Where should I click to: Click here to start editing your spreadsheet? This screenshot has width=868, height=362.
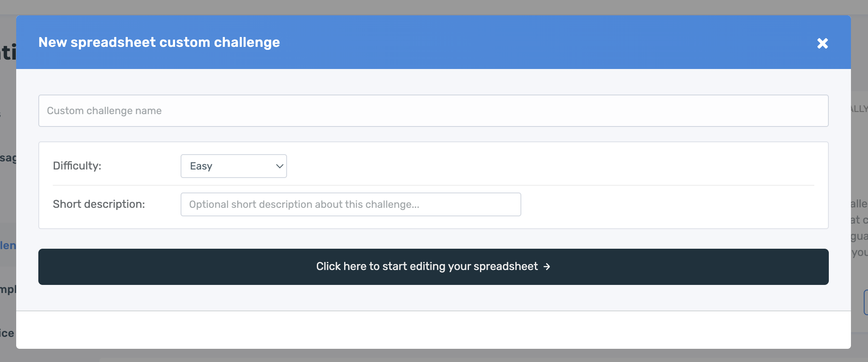(x=433, y=267)
